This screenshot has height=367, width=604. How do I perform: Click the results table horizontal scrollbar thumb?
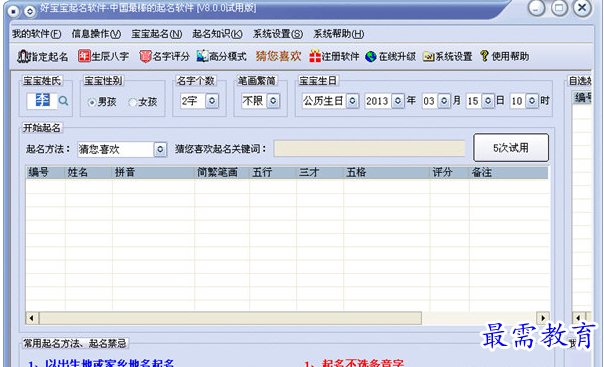coord(230,318)
